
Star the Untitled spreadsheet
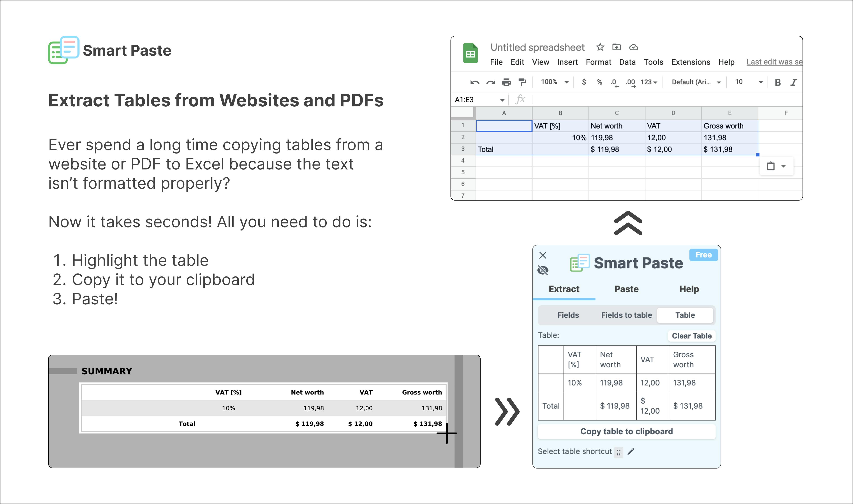[600, 47]
